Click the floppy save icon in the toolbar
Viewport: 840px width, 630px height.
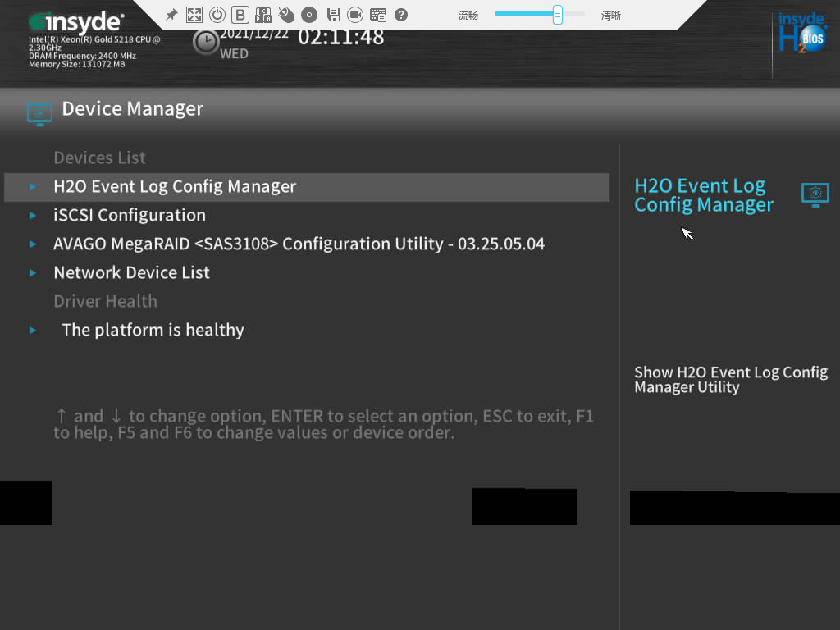(x=333, y=15)
